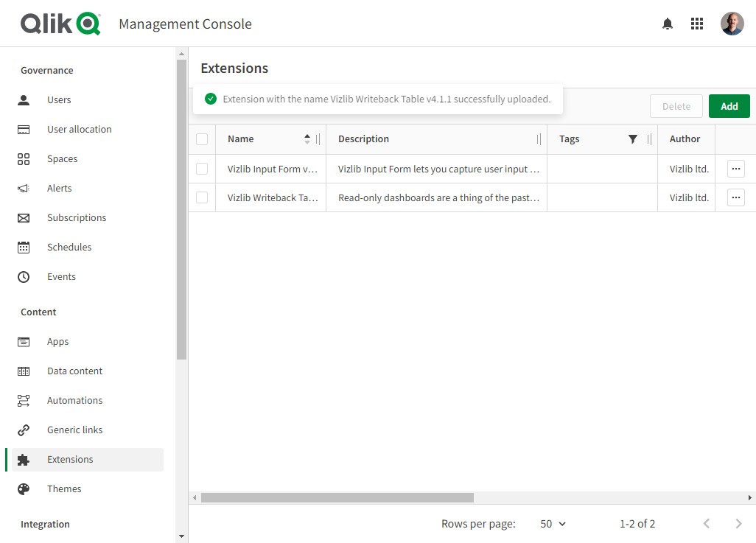Click the 'Vizlib Input Form lets you capture' description

(x=438, y=169)
